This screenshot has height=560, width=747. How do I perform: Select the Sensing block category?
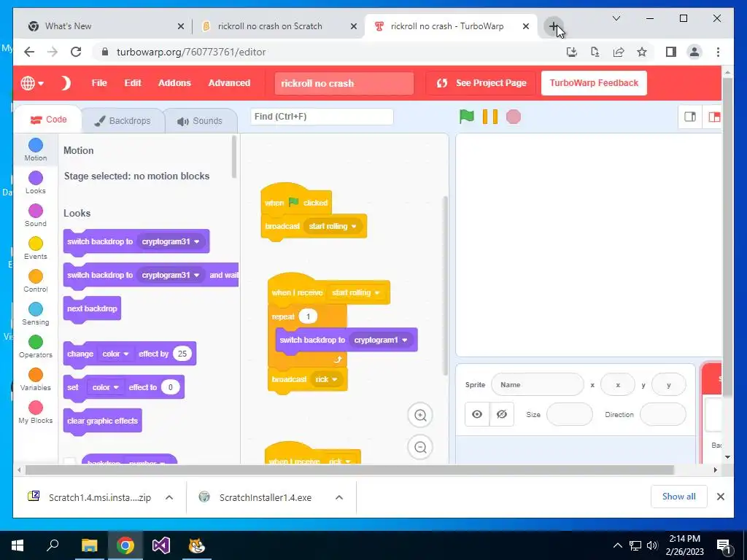click(x=36, y=314)
